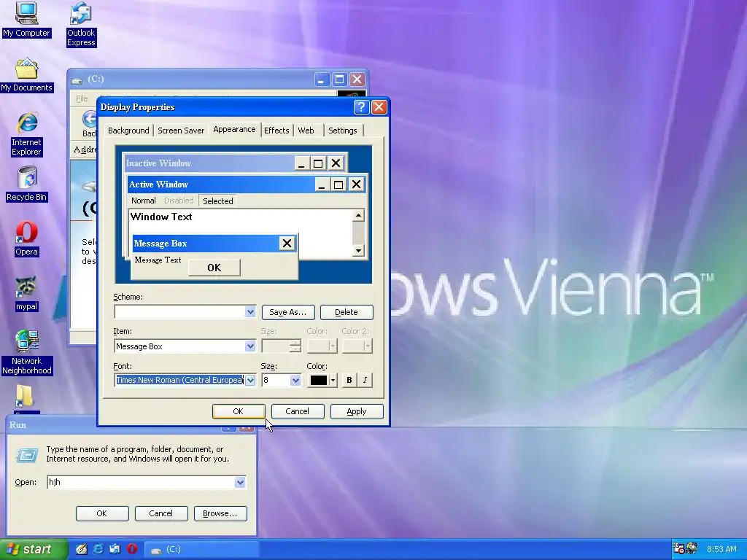The height and width of the screenshot is (560, 747).
Task: Click the preview scrollbar down arrow
Action: [359, 251]
